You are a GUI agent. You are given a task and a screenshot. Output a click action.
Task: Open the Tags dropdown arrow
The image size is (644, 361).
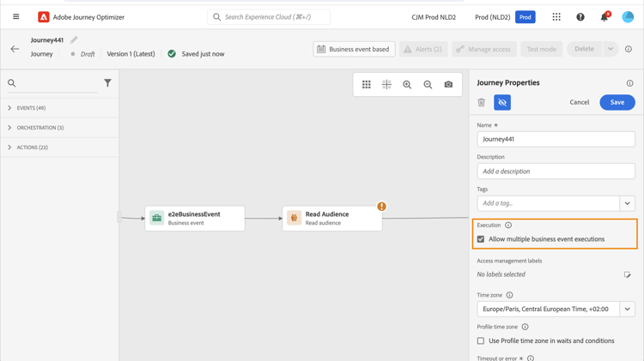click(x=627, y=203)
